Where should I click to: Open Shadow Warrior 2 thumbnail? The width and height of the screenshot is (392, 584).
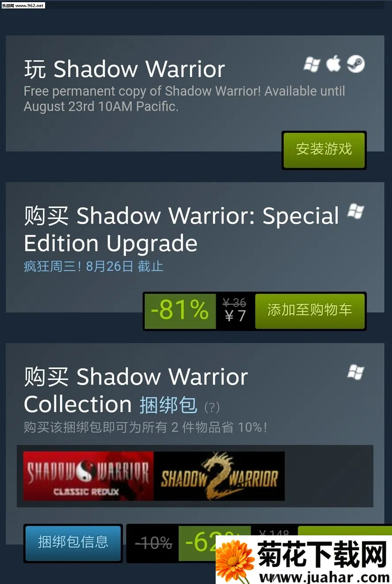(219, 476)
